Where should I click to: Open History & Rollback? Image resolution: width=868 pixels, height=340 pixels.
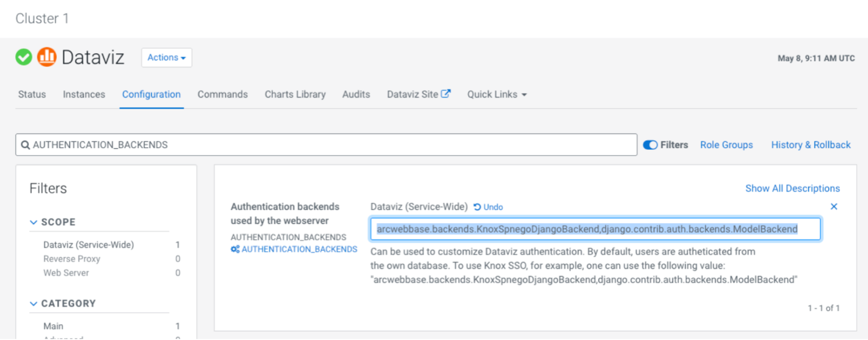(810, 145)
